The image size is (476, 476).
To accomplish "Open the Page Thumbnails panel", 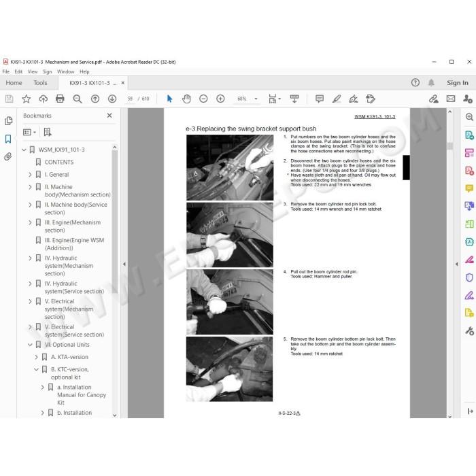I will click(x=8, y=121).
